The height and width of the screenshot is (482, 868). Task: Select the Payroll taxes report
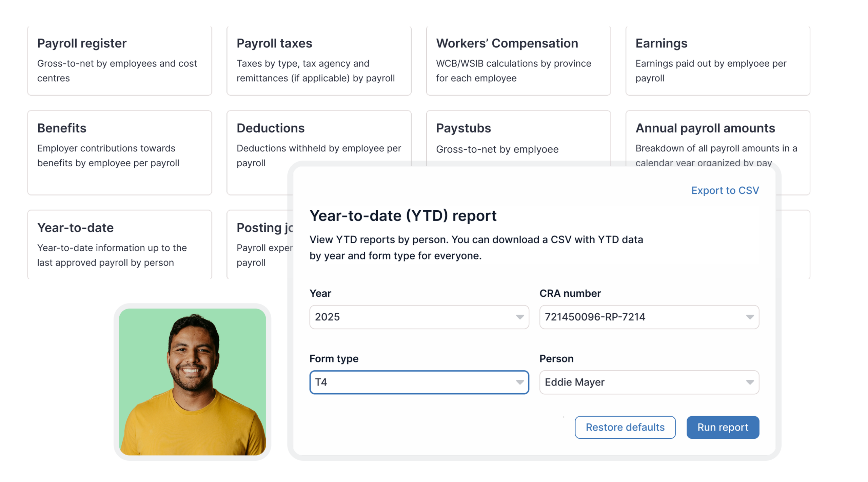319,61
